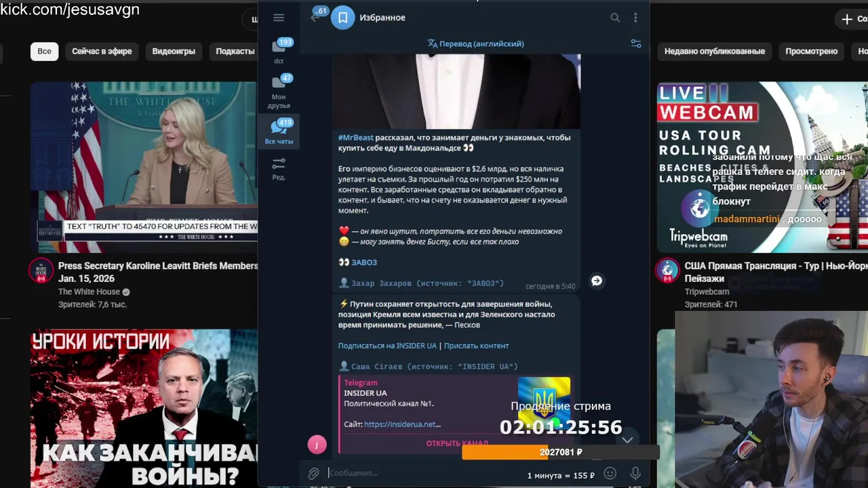The width and height of the screenshot is (868, 488).
Task: Select the Мои друзья chat folder
Action: pyautogui.click(x=279, y=91)
